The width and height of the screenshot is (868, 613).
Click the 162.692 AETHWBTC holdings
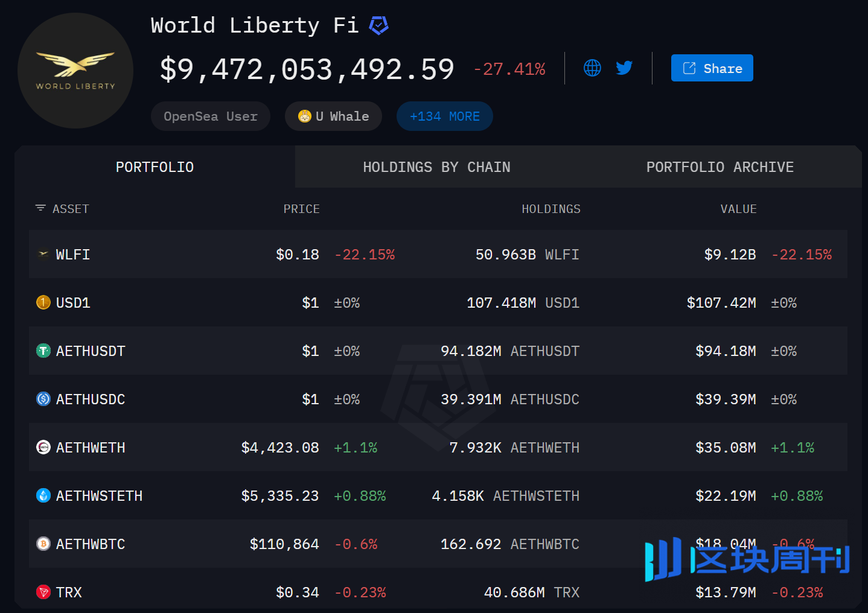pos(509,544)
